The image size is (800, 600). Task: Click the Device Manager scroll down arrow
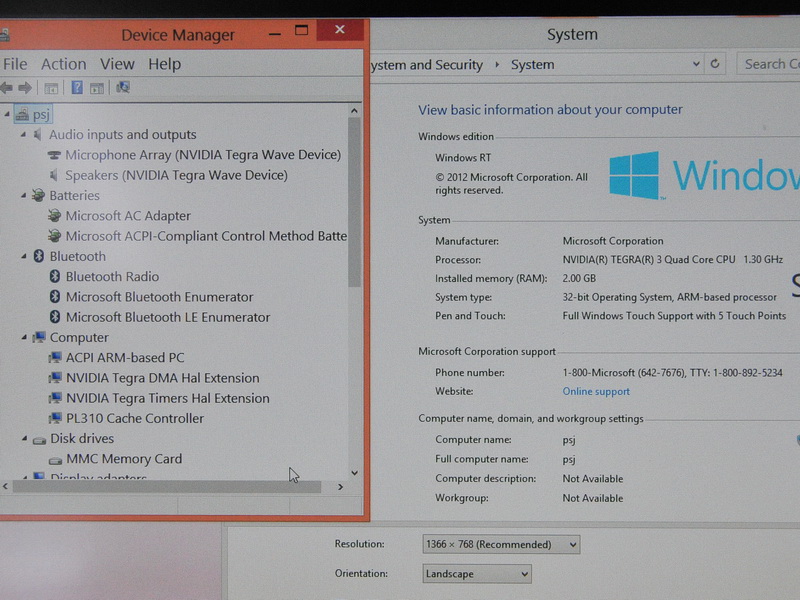[355, 473]
